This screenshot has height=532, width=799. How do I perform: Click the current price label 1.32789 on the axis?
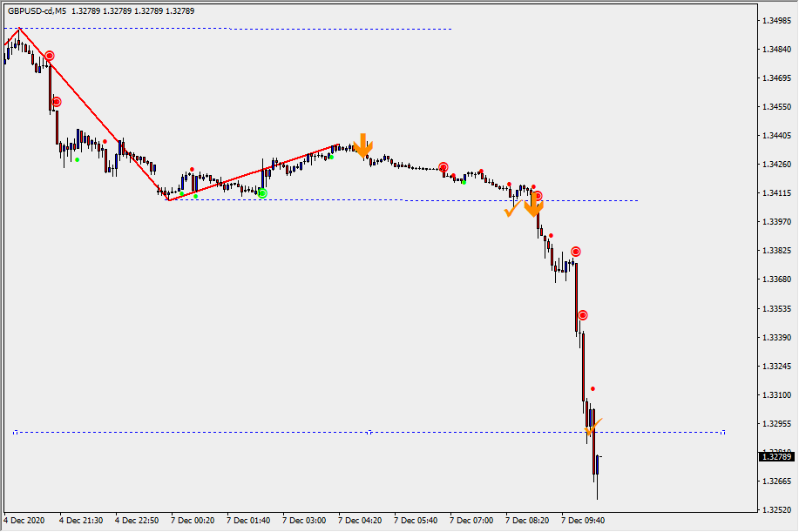(775, 456)
